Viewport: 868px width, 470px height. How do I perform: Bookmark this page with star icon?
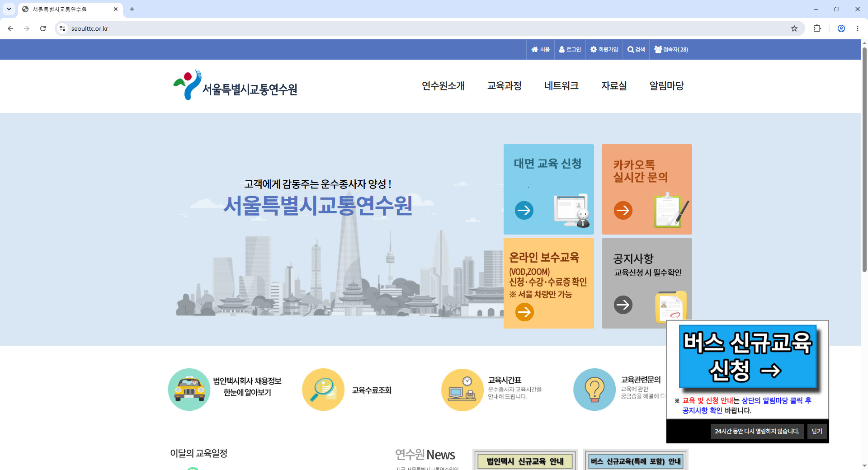[794, 28]
